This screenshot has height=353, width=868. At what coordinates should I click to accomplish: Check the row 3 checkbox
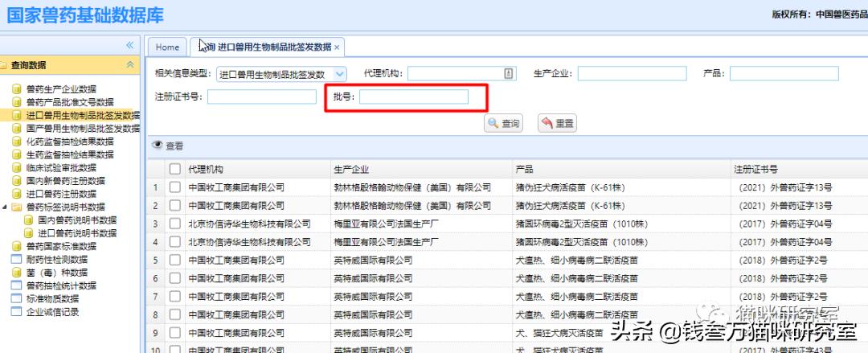(175, 224)
